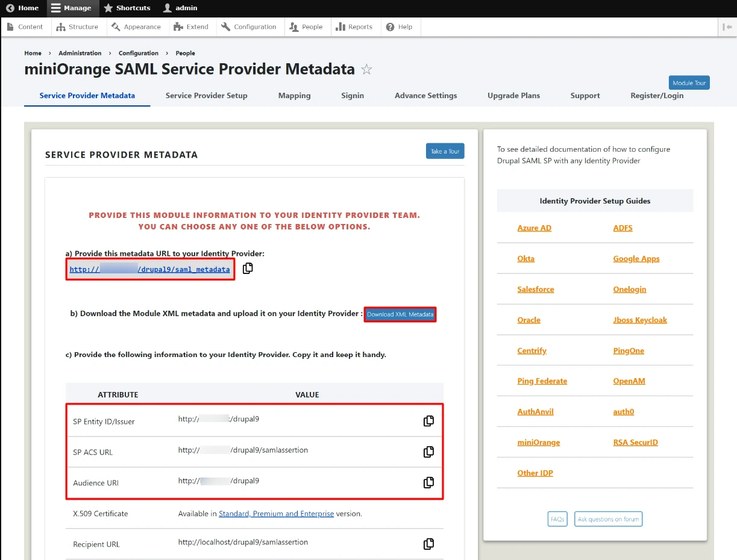Viewport: 737px width, 560px height.
Task: Copy the Audience URI value
Action: (x=428, y=482)
